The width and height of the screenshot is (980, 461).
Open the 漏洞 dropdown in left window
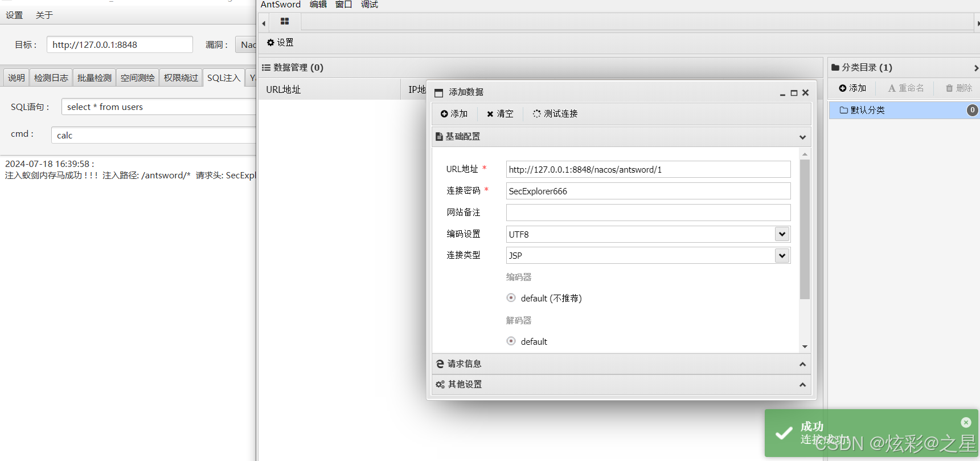tap(246, 44)
